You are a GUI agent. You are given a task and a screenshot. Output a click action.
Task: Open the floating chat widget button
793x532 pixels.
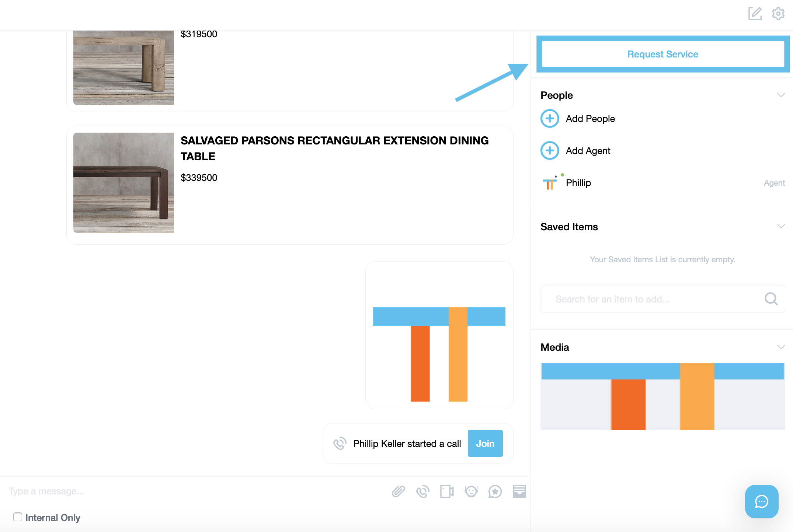762,501
